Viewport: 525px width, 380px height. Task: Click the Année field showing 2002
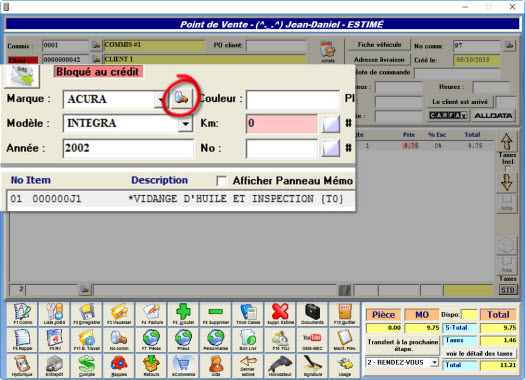click(x=128, y=148)
